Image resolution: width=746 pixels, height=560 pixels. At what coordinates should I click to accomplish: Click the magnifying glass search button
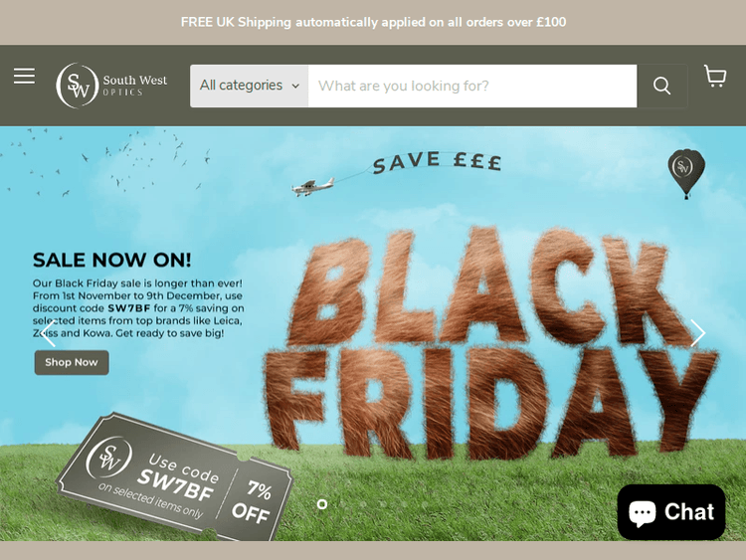661,87
